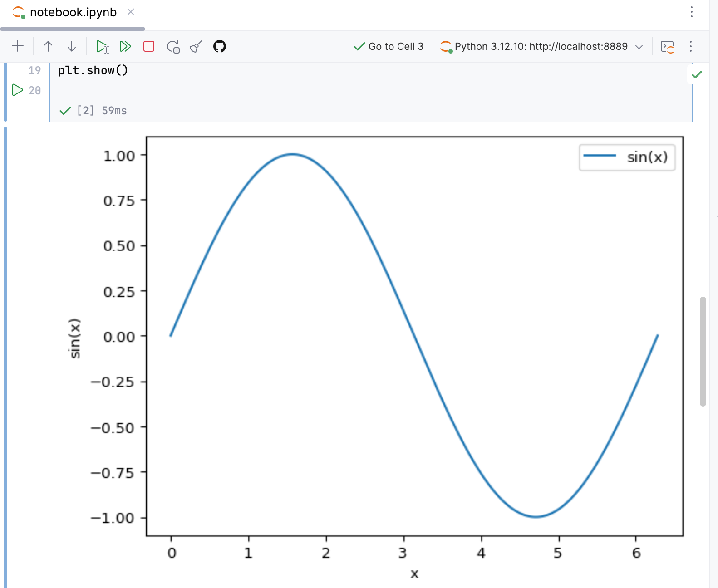Viewport: 718px width, 588px height.
Task: Open the GitHub icon in toolbar
Action: [220, 46]
